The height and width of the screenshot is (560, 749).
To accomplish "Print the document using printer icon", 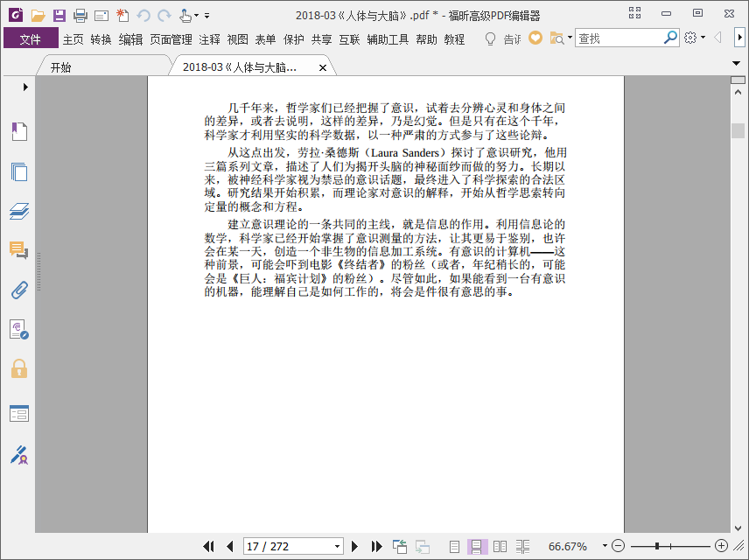I will (80, 16).
